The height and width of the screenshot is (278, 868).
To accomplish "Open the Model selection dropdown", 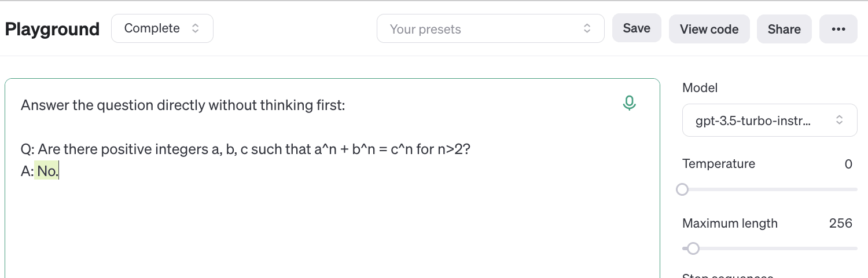I will 769,120.
